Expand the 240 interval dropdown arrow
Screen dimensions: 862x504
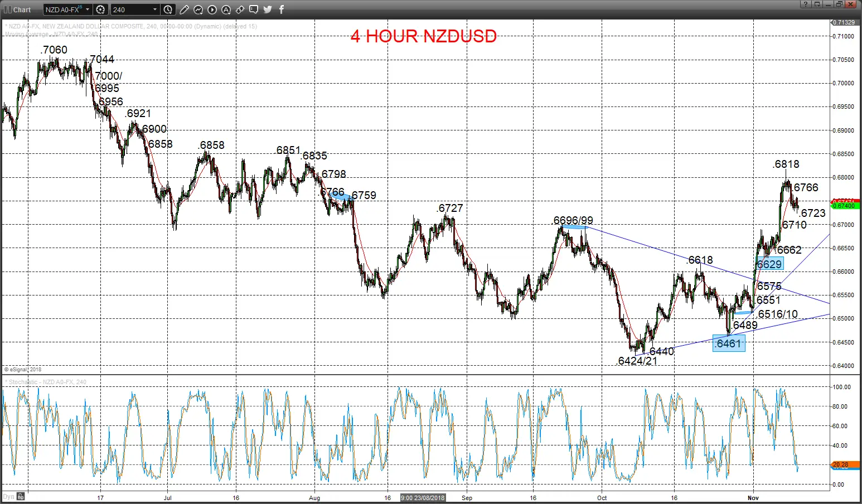155,9
